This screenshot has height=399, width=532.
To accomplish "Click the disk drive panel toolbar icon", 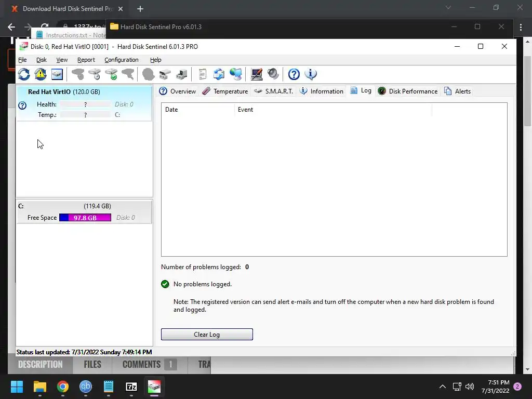I will [x=57, y=74].
